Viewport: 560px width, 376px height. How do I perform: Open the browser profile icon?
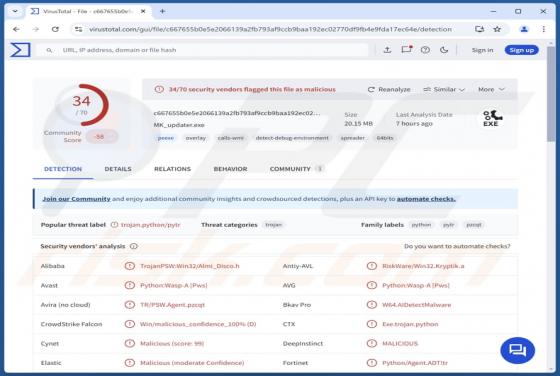click(524, 29)
